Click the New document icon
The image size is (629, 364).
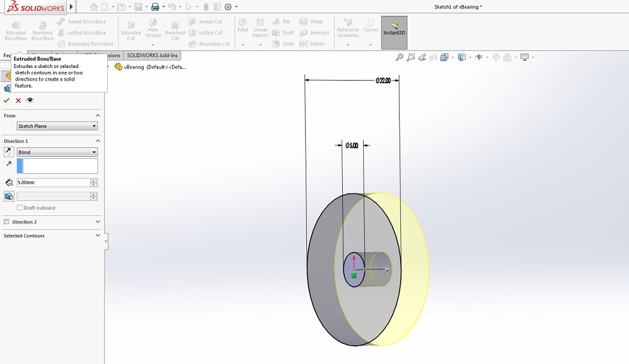[105, 7]
